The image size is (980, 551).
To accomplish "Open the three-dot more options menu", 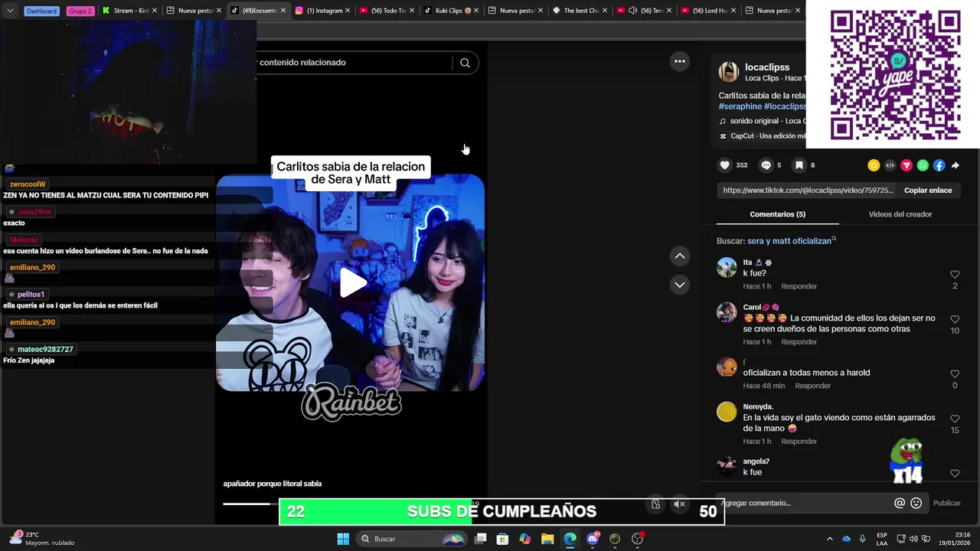I will point(680,61).
